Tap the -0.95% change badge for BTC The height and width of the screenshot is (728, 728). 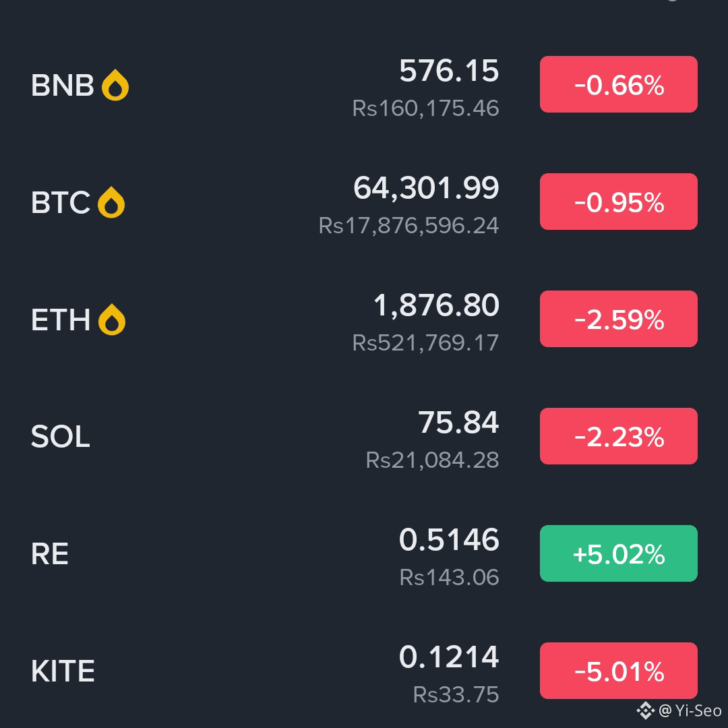click(x=618, y=202)
